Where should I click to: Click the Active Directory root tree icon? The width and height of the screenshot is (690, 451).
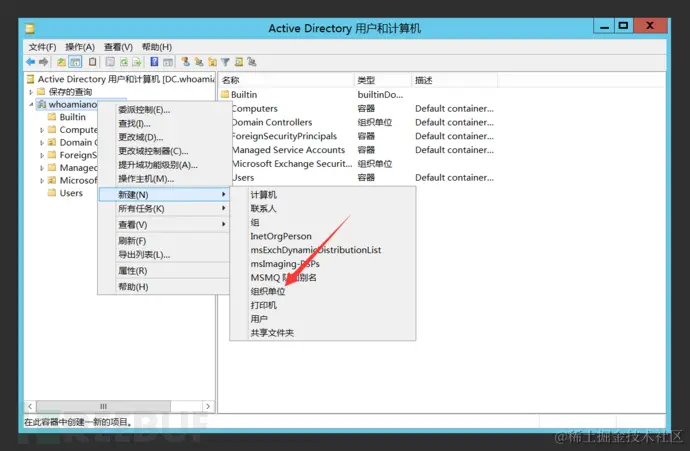30,79
